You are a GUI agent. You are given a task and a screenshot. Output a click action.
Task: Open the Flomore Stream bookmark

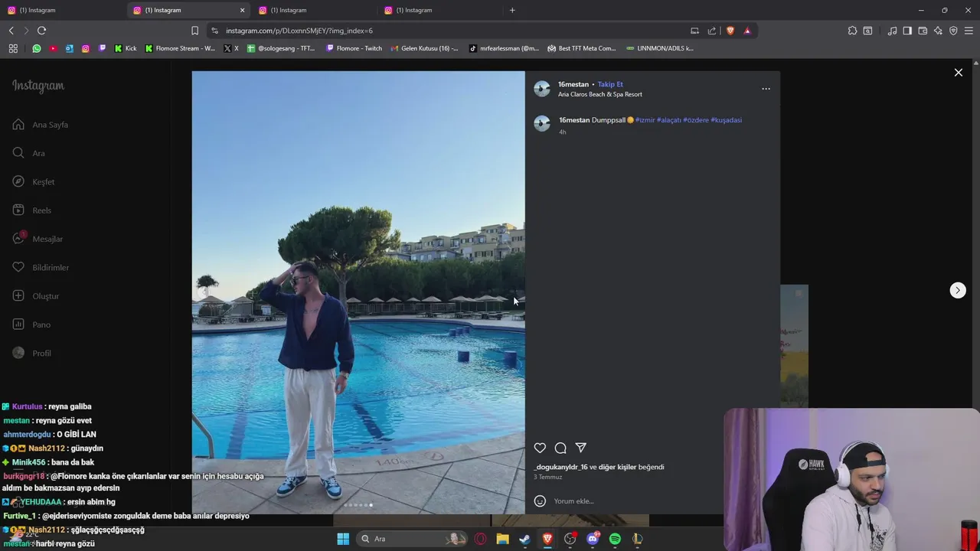click(181, 48)
